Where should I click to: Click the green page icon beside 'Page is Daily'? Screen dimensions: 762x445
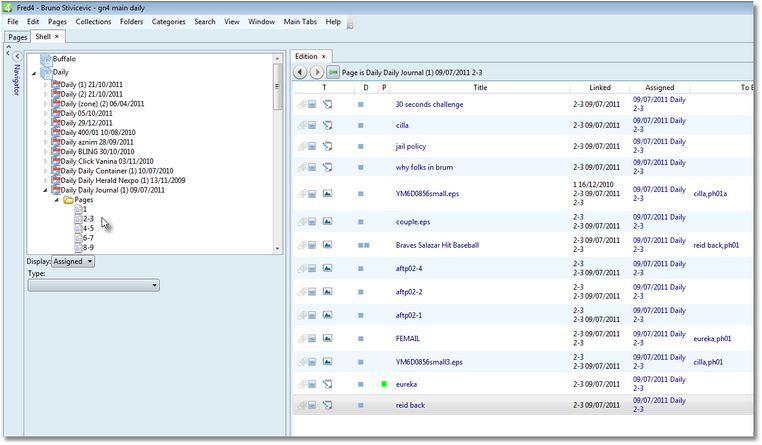pos(333,72)
